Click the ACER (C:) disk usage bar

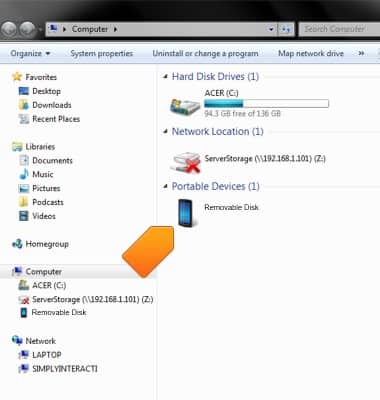[266, 104]
